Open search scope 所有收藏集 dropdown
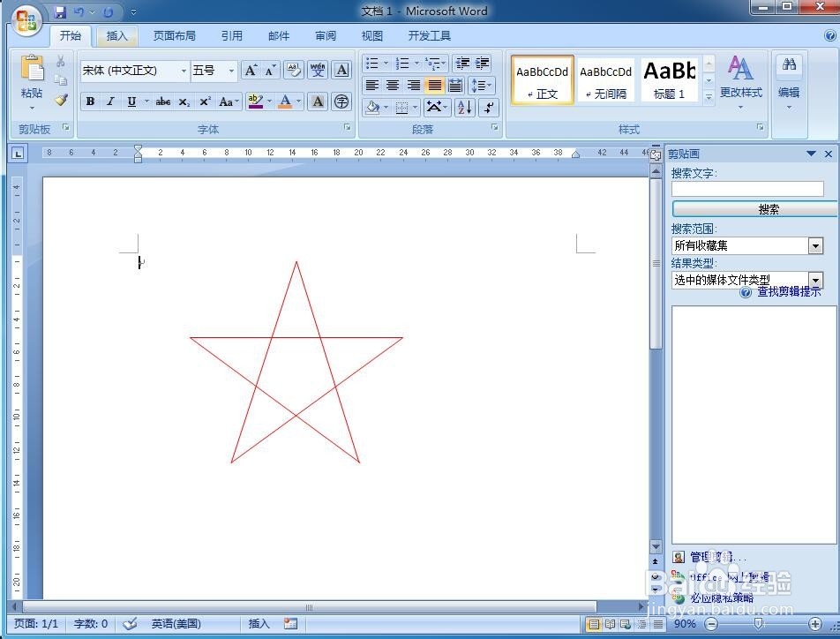The width and height of the screenshot is (840, 639). pyautogui.click(x=815, y=246)
